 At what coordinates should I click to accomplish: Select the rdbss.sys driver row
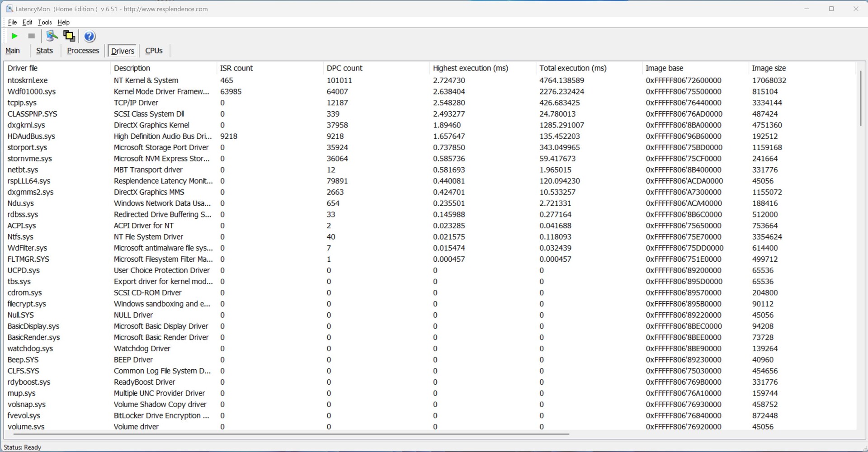(429, 214)
